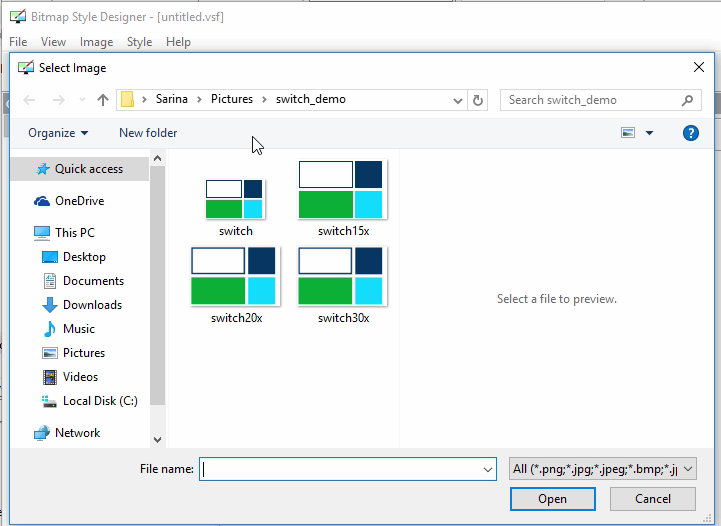This screenshot has height=526, width=721.
Task: Open the recent locations dropdown arrow
Action: coord(82,100)
